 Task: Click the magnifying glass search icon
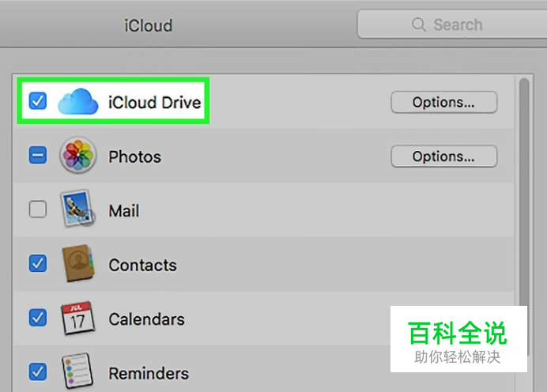(419, 24)
